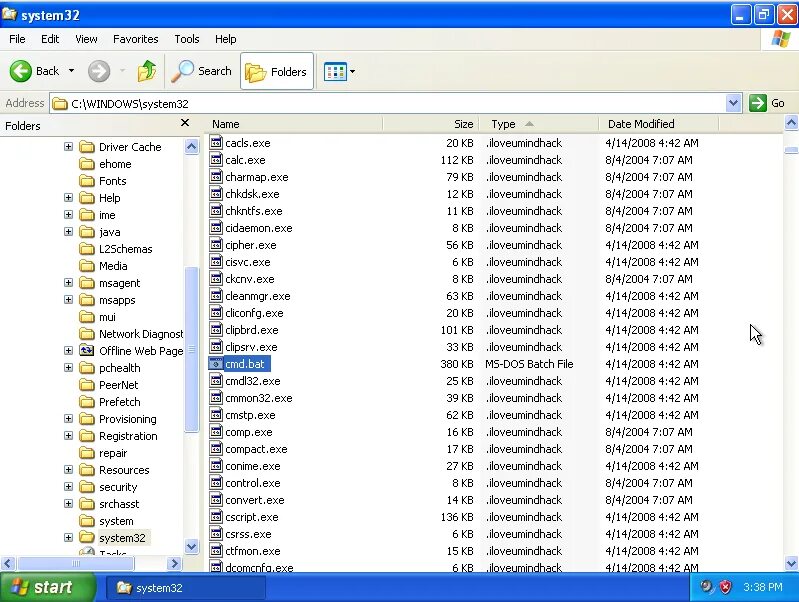Click the system32 taskbar button
This screenshot has width=799, height=602.
click(185, 588)
